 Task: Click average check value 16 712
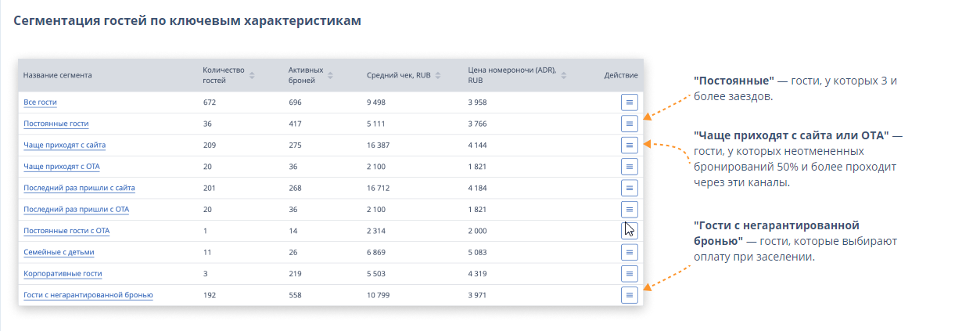coord(379,188)
